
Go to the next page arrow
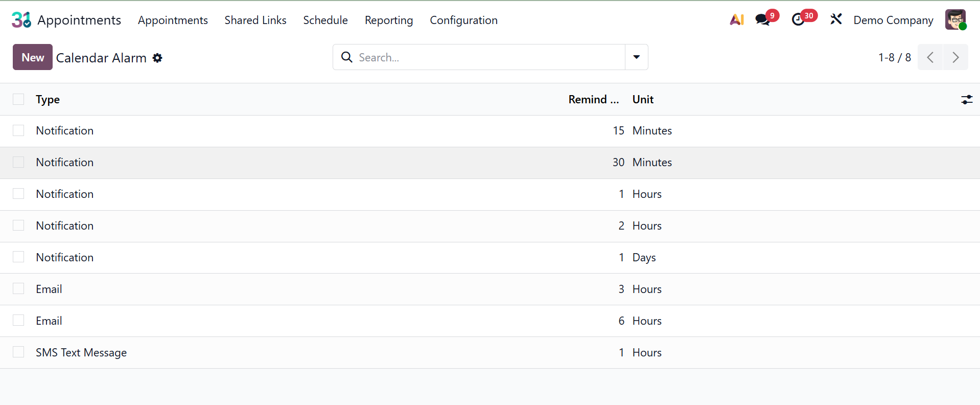pyautogui.click(x=955, y=57)
